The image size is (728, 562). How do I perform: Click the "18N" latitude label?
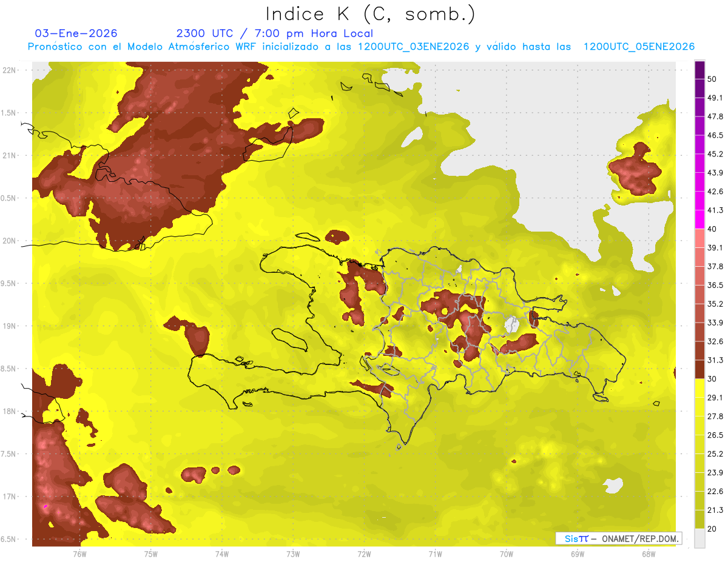pyautogui.click(x=9, y=411)
